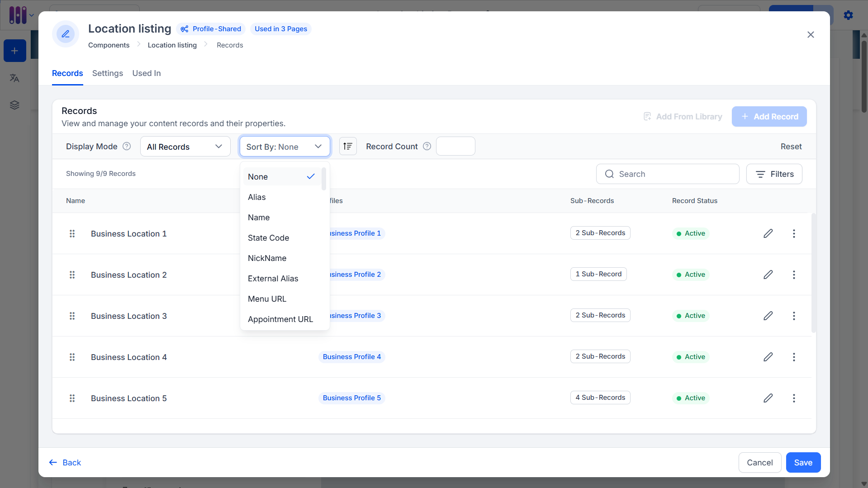This screenshot has height=488, width=868.
Task: Open 1 Sub-Record for Business Location 2
Action: 598,274
